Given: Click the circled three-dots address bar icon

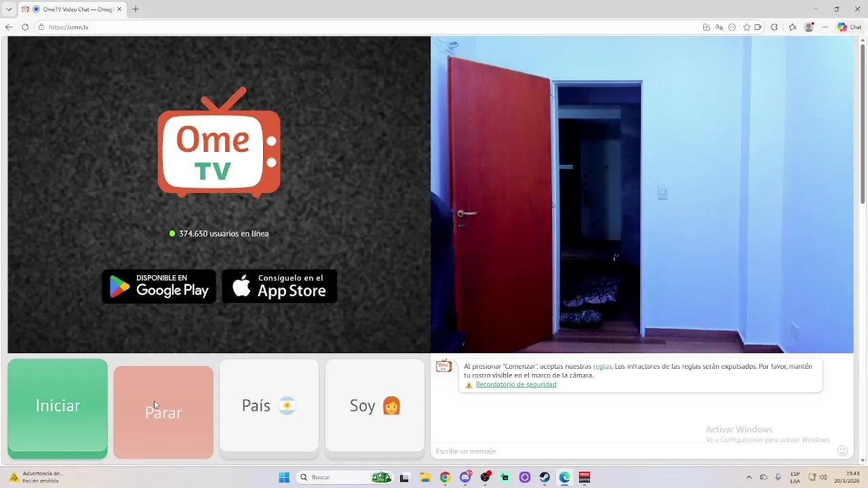Looking at the screenshot, I should pos(732,27).
